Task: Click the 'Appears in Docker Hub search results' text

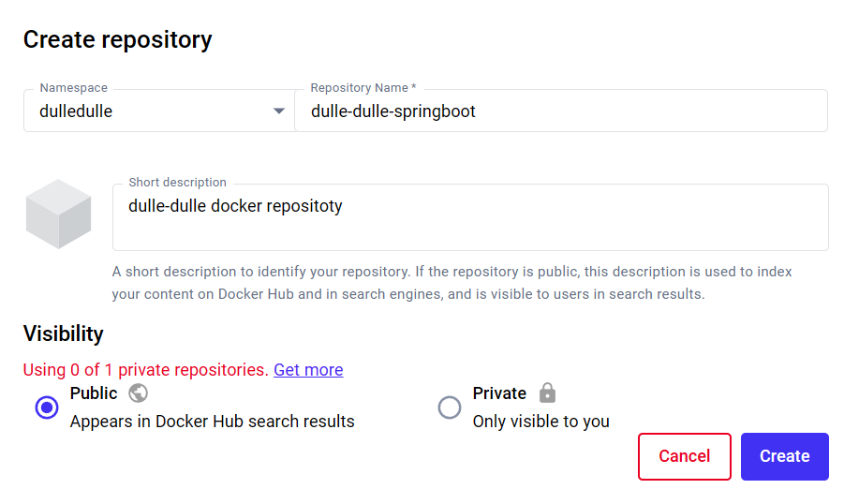Action: (x=212, y=421)
